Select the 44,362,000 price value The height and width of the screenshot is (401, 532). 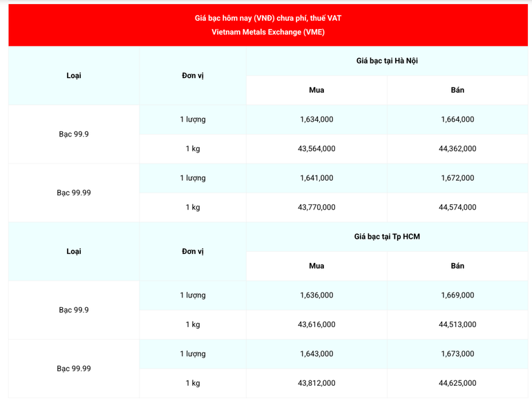(x=457, y=148)
